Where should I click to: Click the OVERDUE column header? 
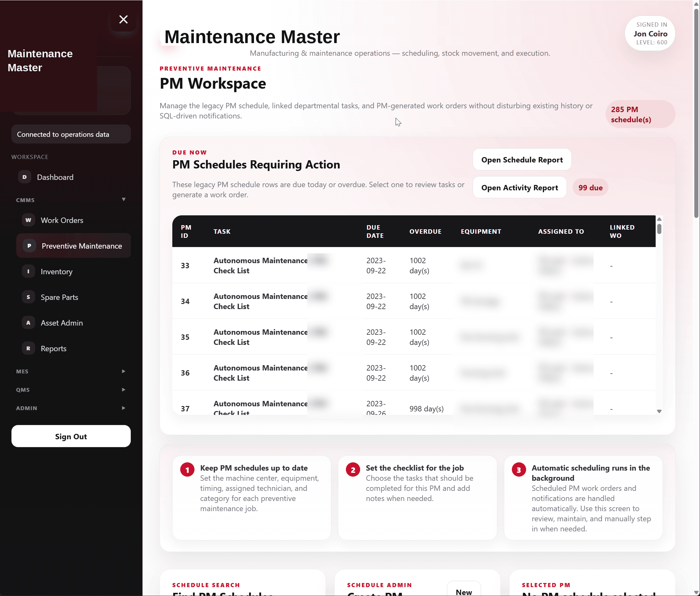[425, 231]
